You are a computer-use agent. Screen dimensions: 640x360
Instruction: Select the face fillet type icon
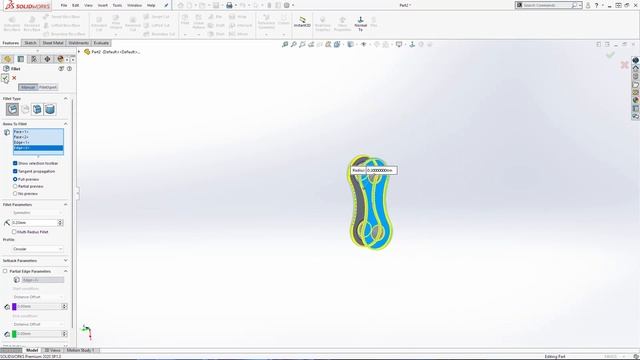point(37,109)
